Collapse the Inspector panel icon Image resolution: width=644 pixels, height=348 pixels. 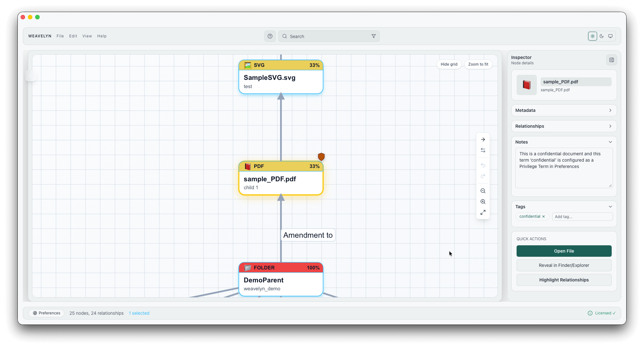[611, 60]
